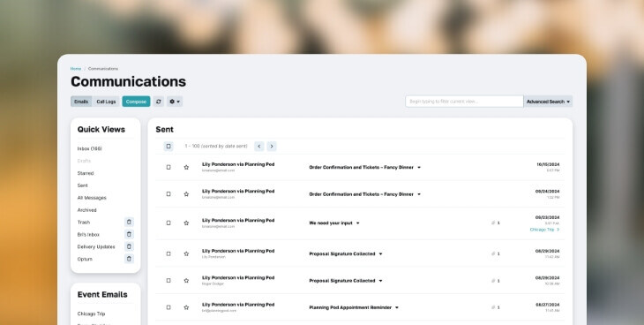Viewport: 644px width, 325px height.
Task: Open Chicago Trip under Event Emails
Action: 91,314
